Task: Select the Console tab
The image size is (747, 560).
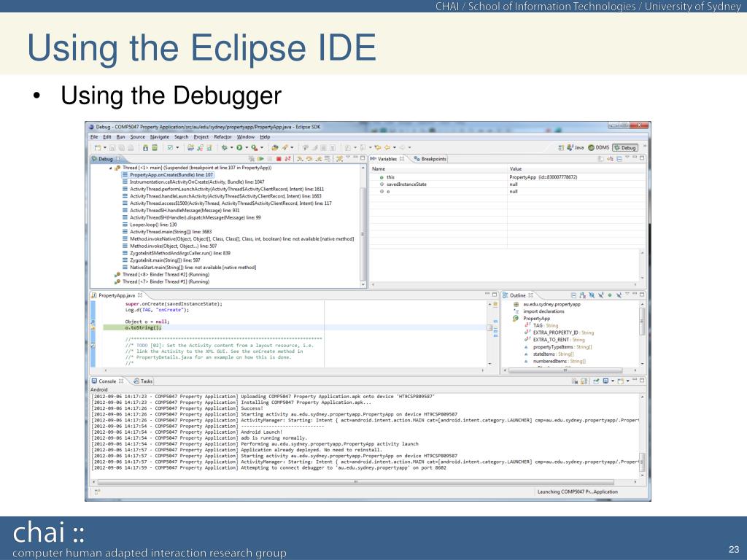Action: 108,381
